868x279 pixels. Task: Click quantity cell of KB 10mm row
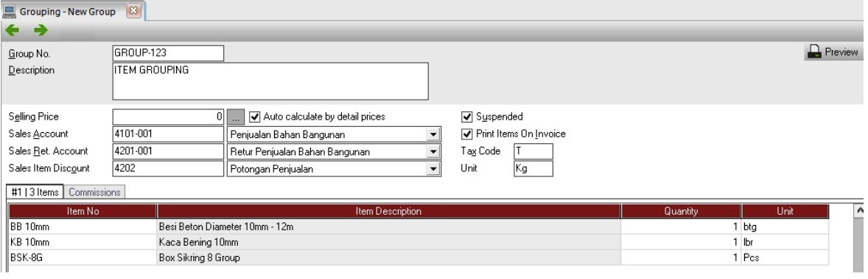[681, 242]
